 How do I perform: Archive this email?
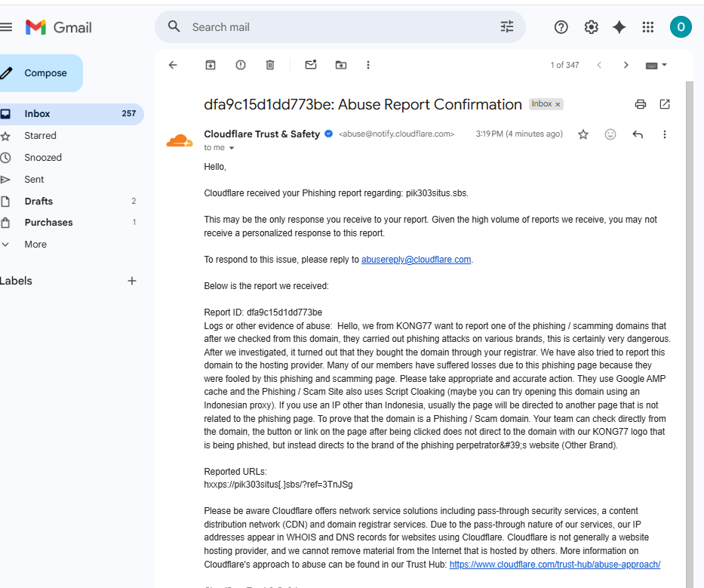[210, 65]
